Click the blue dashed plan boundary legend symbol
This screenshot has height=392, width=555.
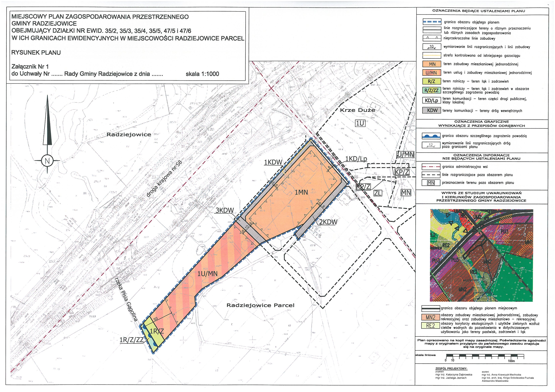click(432, 22)
